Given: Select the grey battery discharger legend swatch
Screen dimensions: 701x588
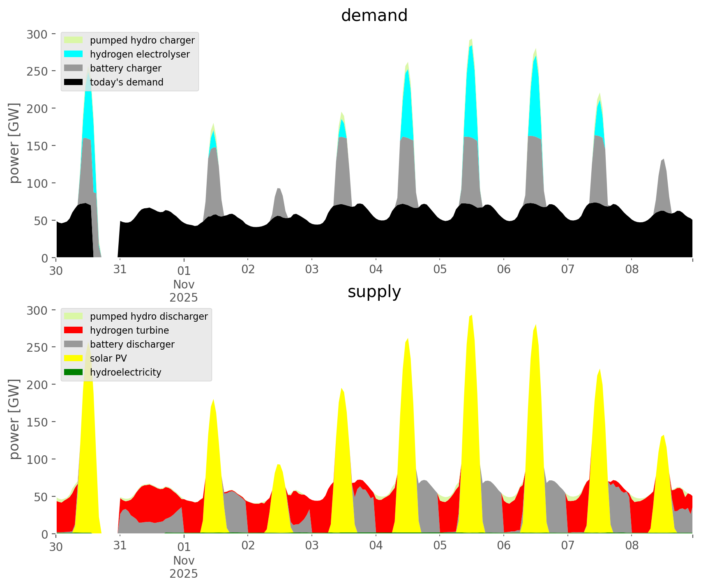Looking at the screenshot, I should click(74, 344).
